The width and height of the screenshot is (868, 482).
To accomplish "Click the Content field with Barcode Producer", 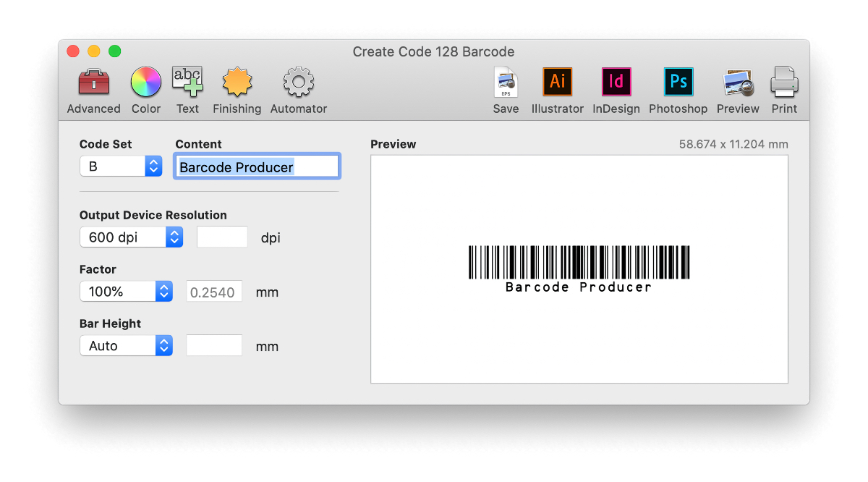I will tap(257, 166).
